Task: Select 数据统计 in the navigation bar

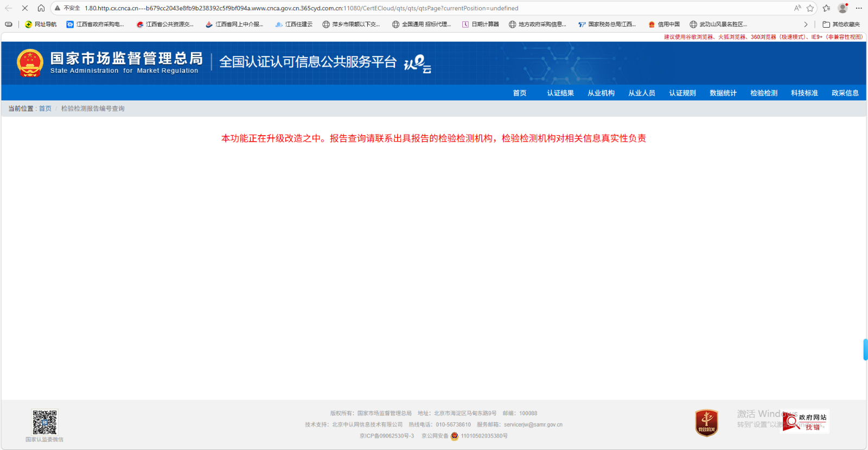Action: coord(723,93)
